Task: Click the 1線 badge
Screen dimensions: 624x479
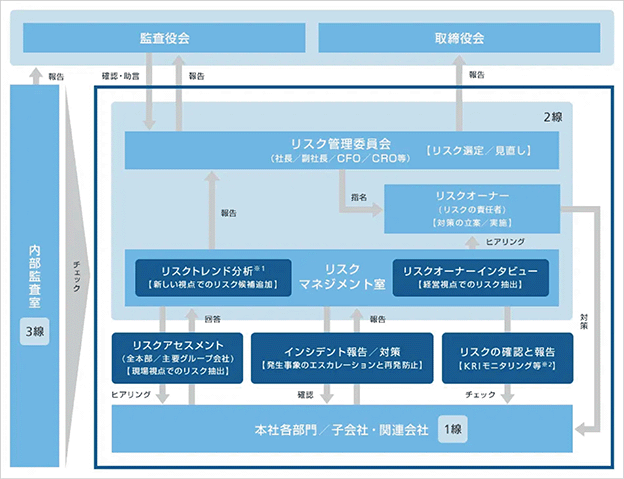Action: point(452,429)
